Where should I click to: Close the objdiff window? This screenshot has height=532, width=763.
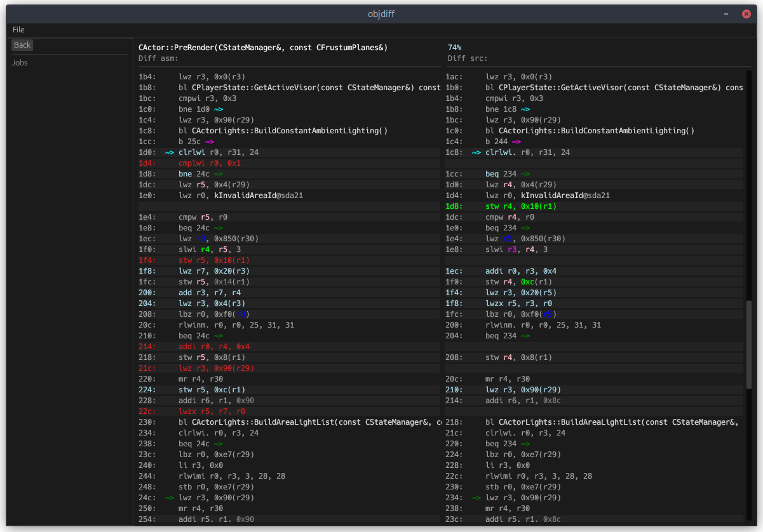coord(746,14)
